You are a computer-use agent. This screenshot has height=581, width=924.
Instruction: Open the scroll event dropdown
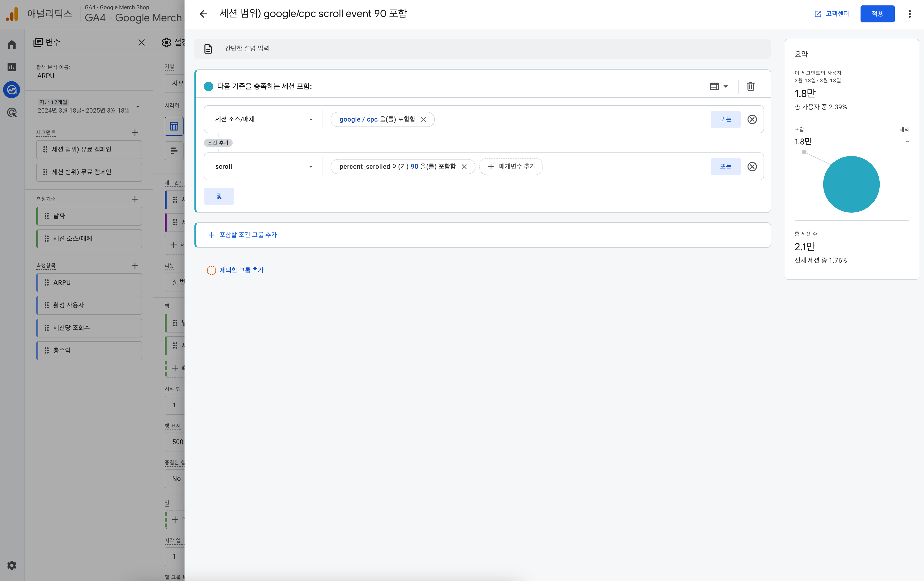(x=264, y=167)
